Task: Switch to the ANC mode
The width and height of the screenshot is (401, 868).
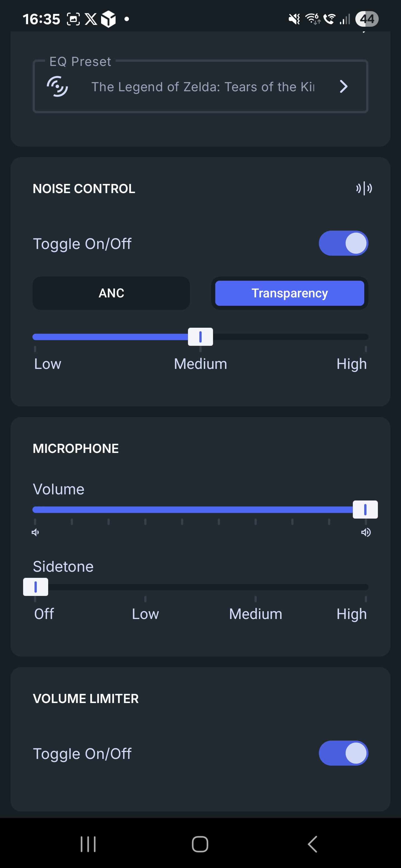Action: (111, 293)
